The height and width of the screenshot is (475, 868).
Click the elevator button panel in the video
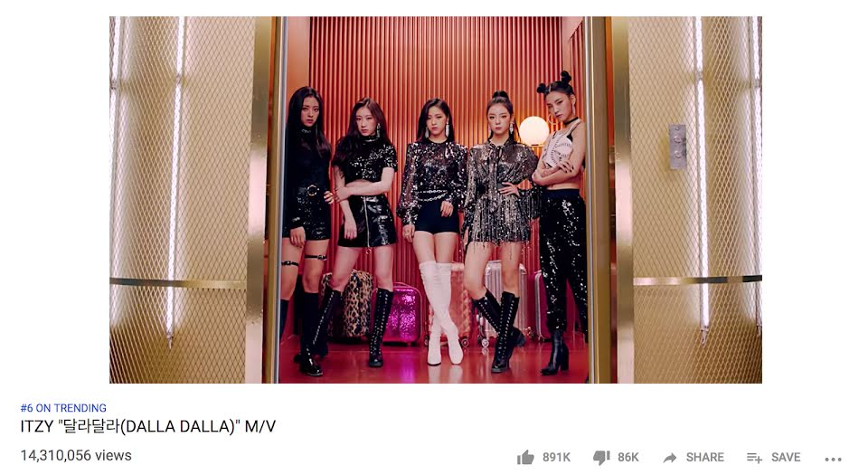(677, 147)
